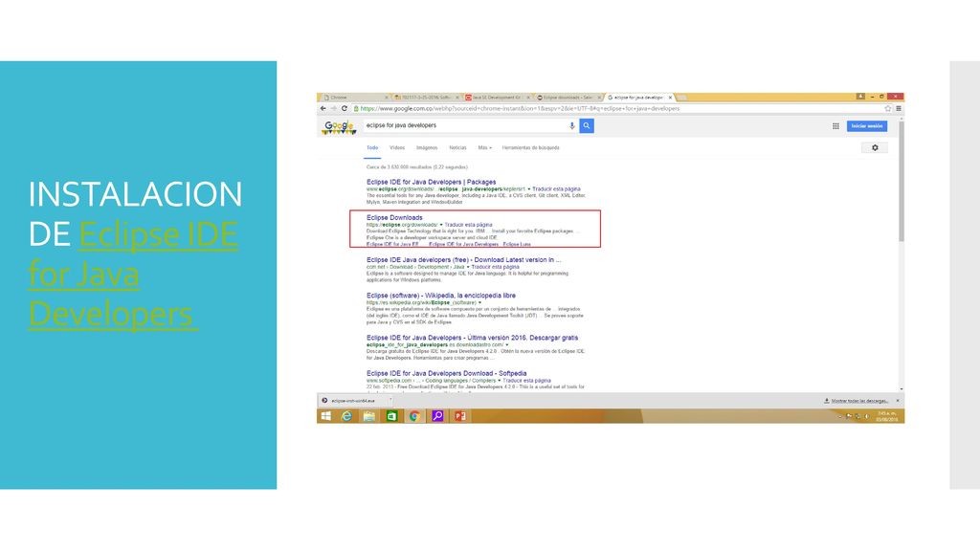Launch Internet Explorer from taskbar

(346, 416)
